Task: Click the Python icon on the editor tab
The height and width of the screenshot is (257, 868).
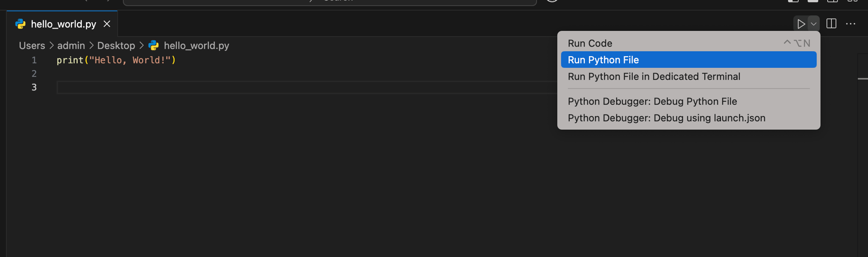Action: (x=20, y=24)
